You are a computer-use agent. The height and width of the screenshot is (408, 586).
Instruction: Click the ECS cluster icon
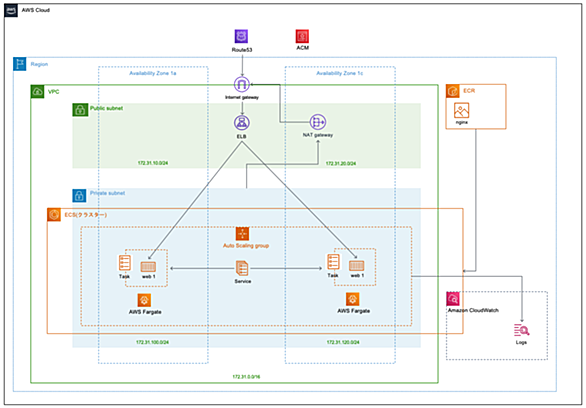tap(54, 215)
